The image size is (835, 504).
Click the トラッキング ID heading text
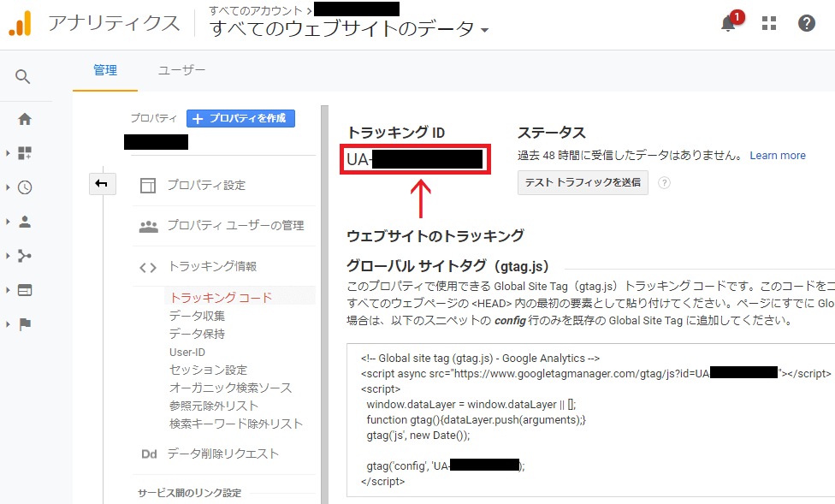click(395, 133)
